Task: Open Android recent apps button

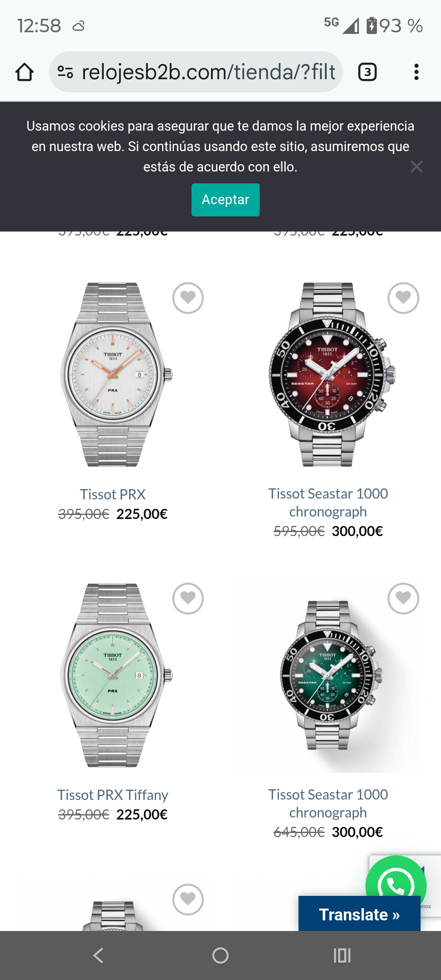Action: point(342,955)
